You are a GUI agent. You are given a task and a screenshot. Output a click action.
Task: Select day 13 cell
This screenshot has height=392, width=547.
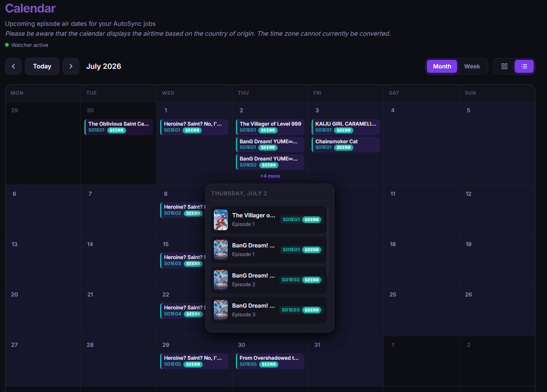tap(43, 260)
